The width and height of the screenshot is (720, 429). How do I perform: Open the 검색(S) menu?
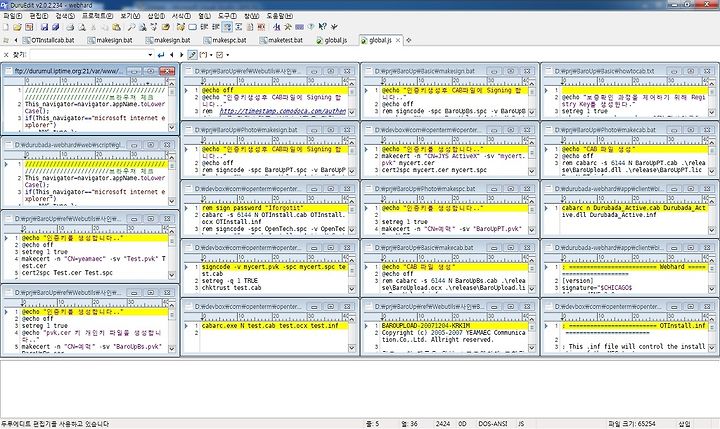tap(65, 16)
